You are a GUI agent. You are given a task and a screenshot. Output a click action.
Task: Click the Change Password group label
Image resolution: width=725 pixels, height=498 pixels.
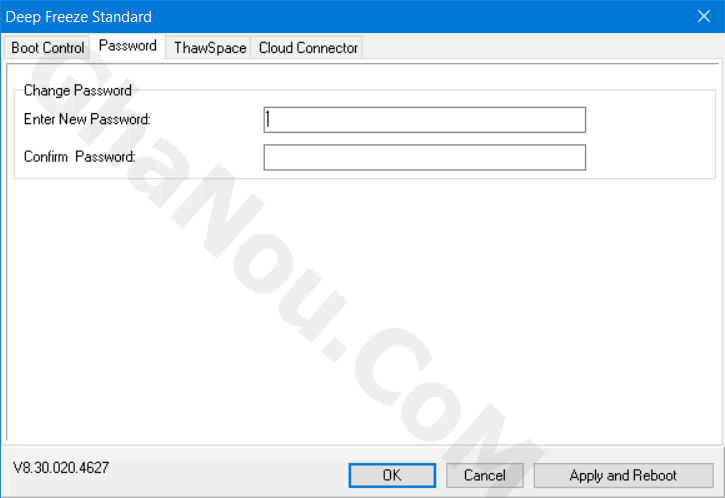pyautogui.click(x=78, y=90)
